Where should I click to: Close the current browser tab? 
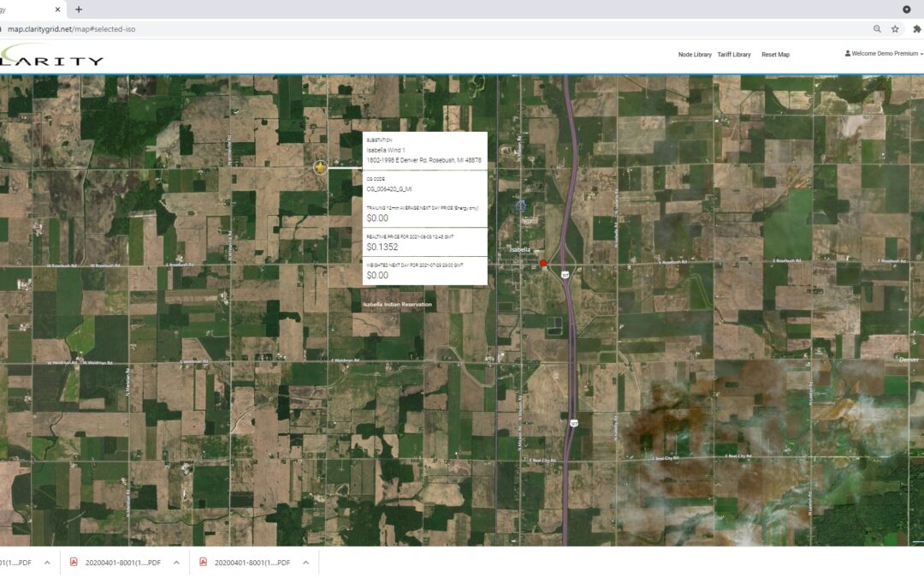pos(58,9)
